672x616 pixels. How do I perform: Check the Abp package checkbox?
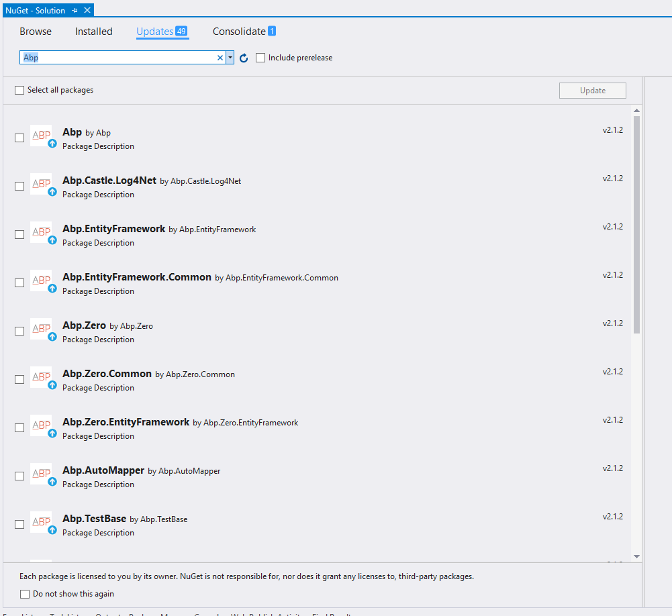point(19,138)
